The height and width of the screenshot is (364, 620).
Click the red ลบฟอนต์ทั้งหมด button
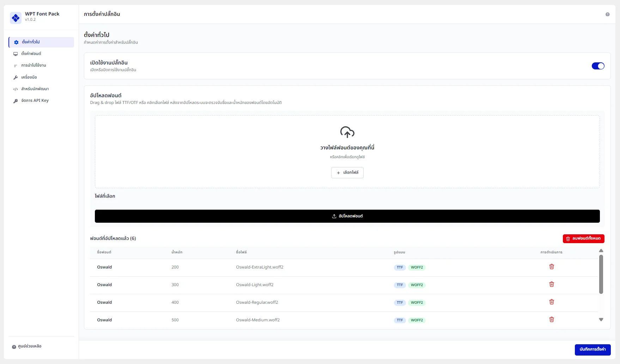(584, 239)
